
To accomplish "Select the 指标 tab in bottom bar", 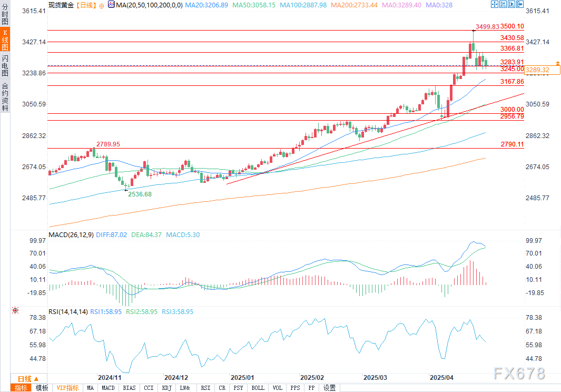I will [21, 388].
